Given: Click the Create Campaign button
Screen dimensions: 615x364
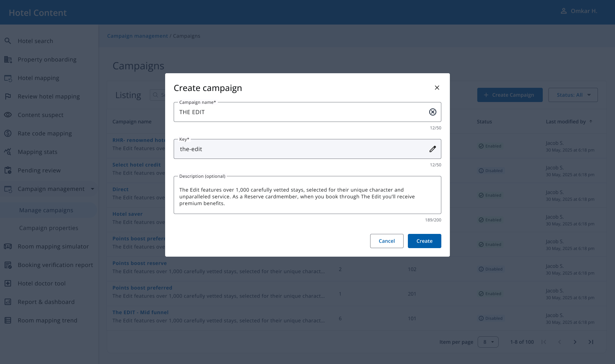Looking at the screenshot, I should pos(510,95).
